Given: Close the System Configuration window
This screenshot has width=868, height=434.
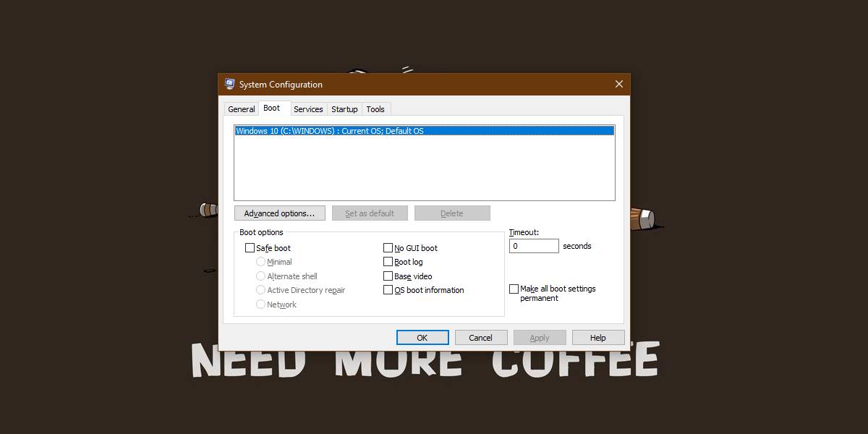Looking at the screenshot, I should click(x=619, y=84).
